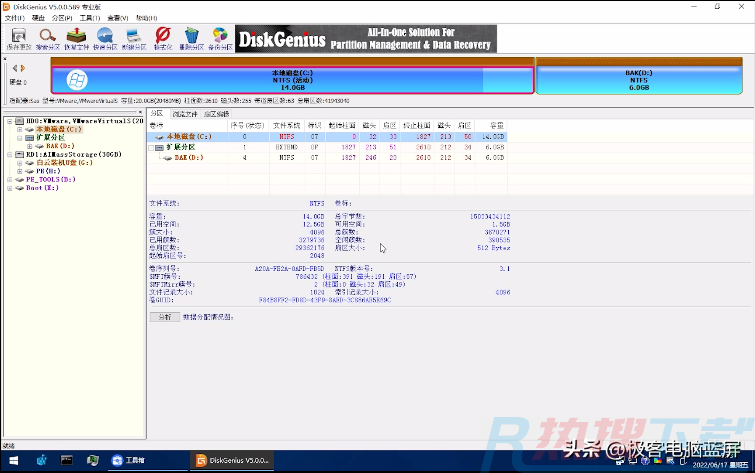Expand the PE_TOOLS(B:) tree node

pyautogui.click(x=10, y=179)
